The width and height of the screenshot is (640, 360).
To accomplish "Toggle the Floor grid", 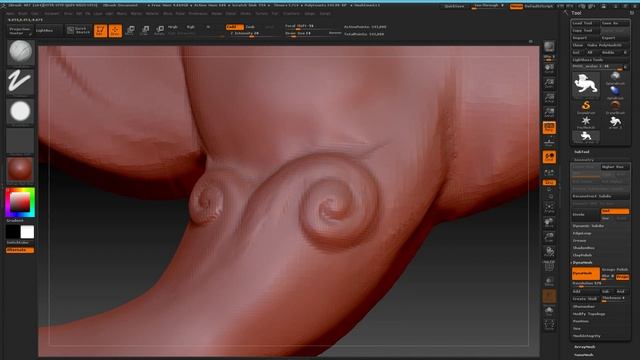I will coord(549,142).
